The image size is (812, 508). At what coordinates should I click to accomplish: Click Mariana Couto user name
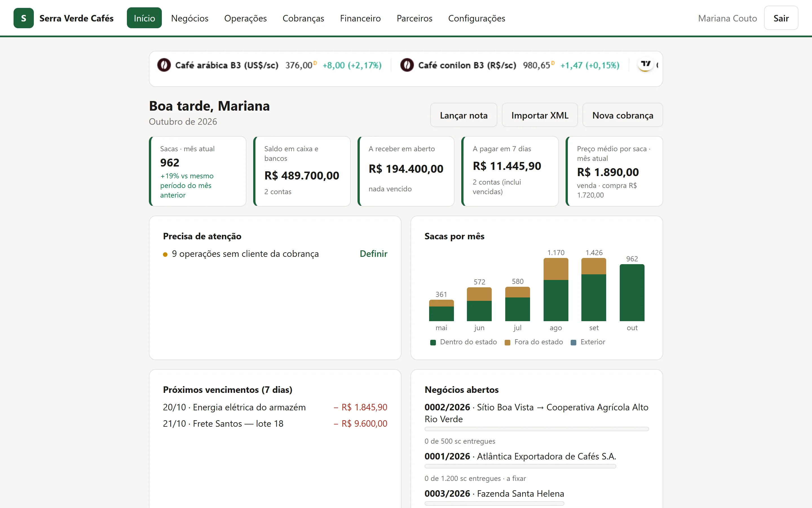pyautogui.click(x=727, y=18)
